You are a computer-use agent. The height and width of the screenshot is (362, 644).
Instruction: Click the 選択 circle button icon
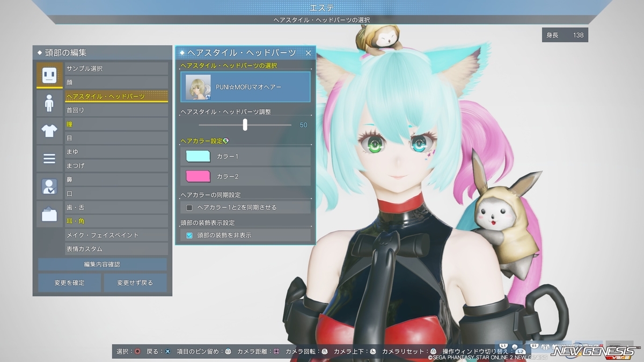click(x=138, y=352)
